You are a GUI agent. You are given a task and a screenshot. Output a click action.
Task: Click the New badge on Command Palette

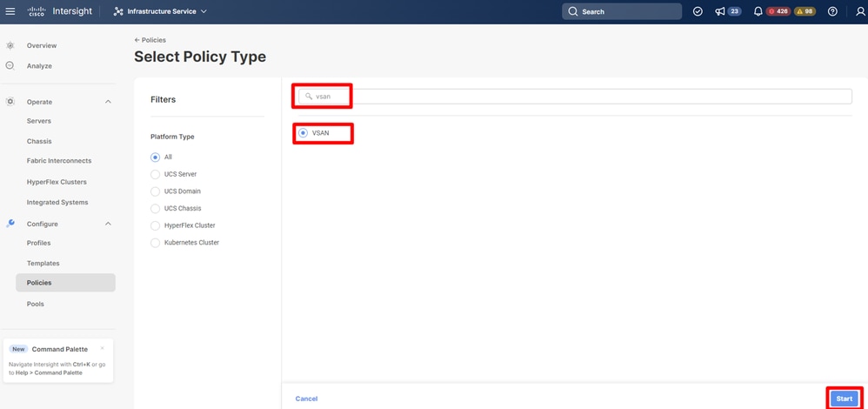click(x=19, y=349)
